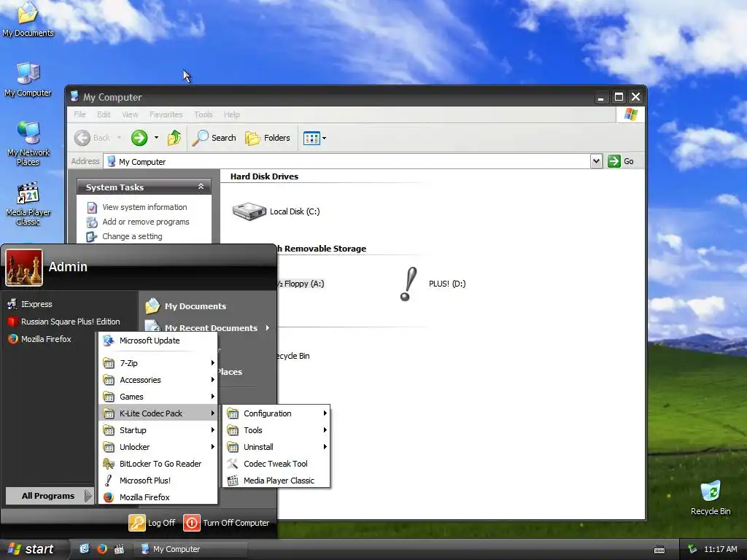Click the address bar field
Image resolution: width=747 pixels, height=560 pixels.
click(x=348, y=161)
